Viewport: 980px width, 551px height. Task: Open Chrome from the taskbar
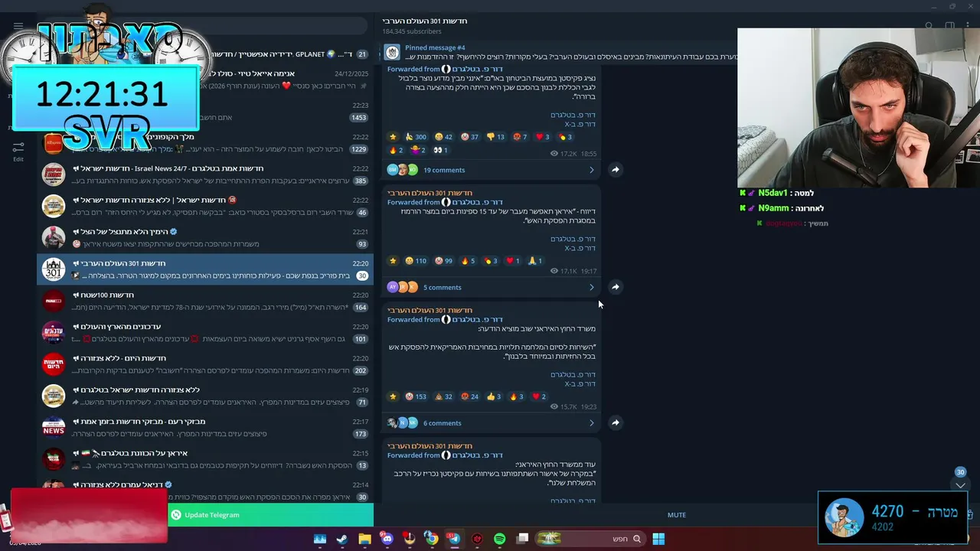tap(432, 539)
